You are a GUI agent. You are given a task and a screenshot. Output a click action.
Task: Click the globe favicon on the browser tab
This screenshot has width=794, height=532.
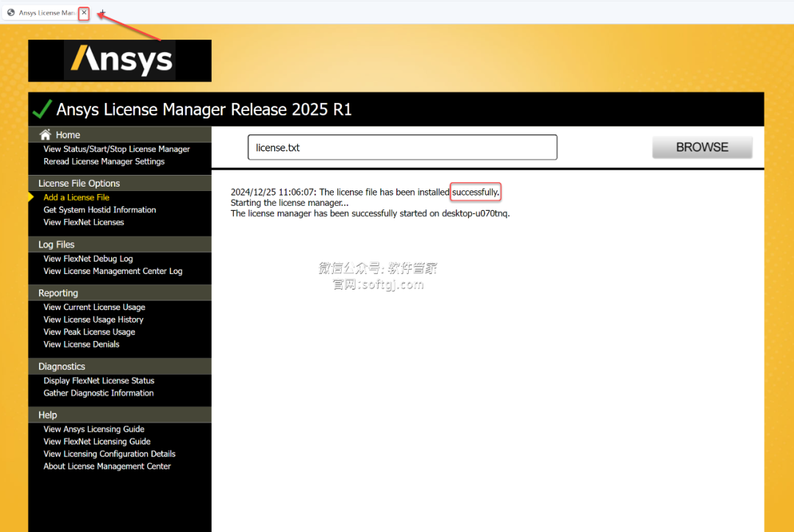pyautogui.click(x=11, y=12)
